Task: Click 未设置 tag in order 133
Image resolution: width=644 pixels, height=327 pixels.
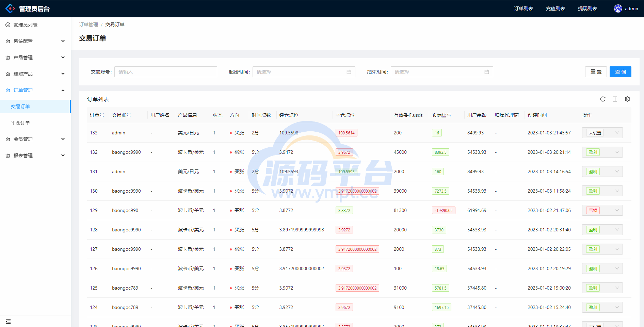Action: coord(595,133)
